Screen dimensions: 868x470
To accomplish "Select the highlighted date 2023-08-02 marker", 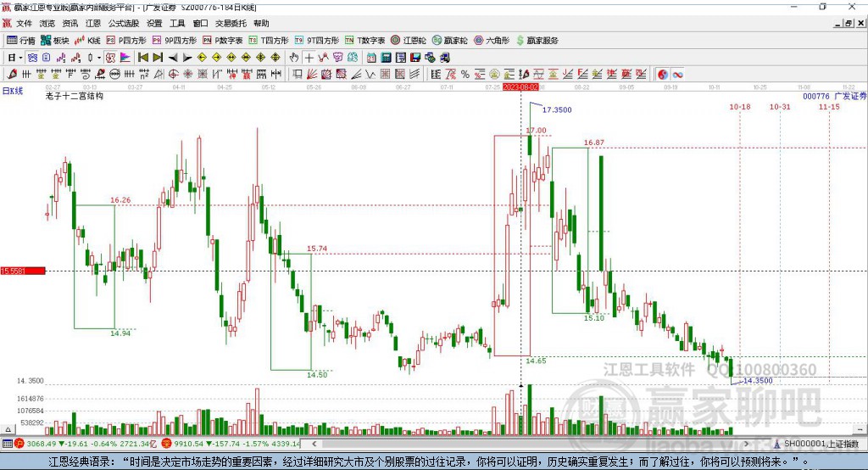I will (520, 87).
